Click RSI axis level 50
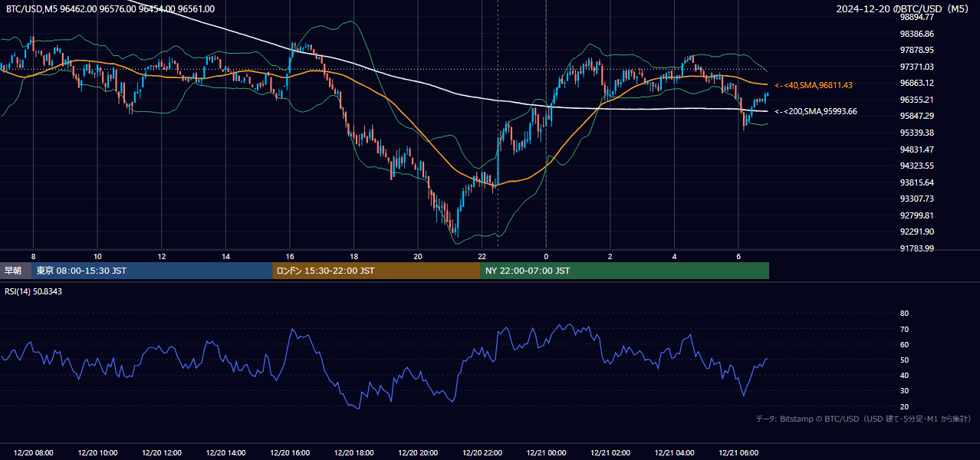 [x=904, y=360]
